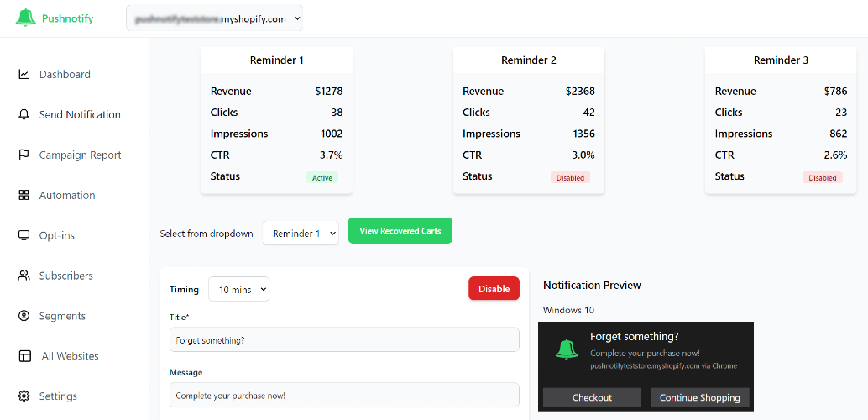Screen dimensions: 868x420
Task: Open Settings via the gear icon
Action: 24,396
